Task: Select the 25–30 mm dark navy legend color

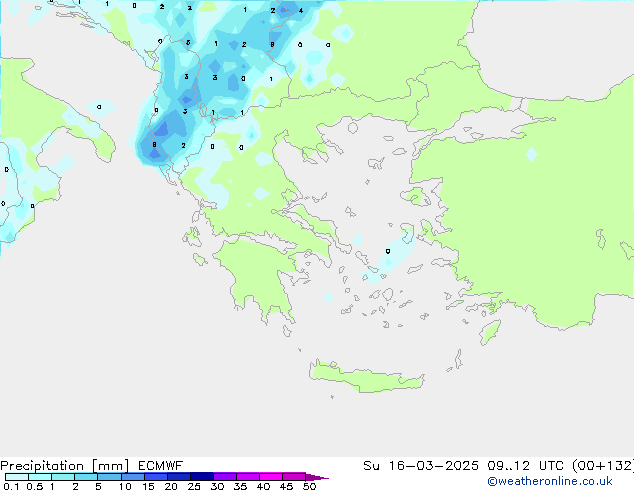Action: pyautogui.click(x=202, y=477)
